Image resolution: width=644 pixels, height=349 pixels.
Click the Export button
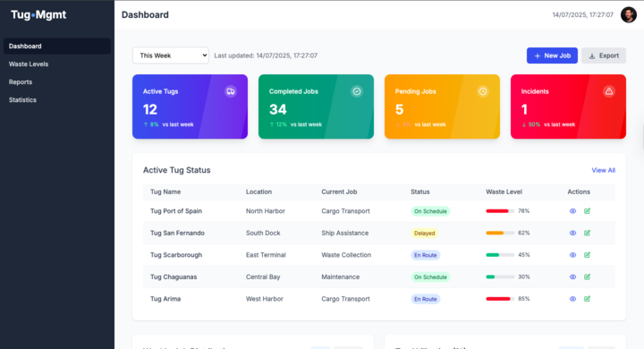(x=604, y=55)
